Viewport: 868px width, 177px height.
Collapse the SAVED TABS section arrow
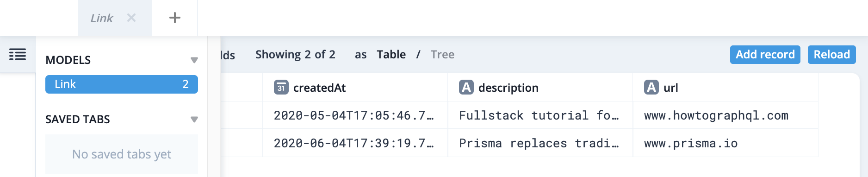click(x=194, y=120)
